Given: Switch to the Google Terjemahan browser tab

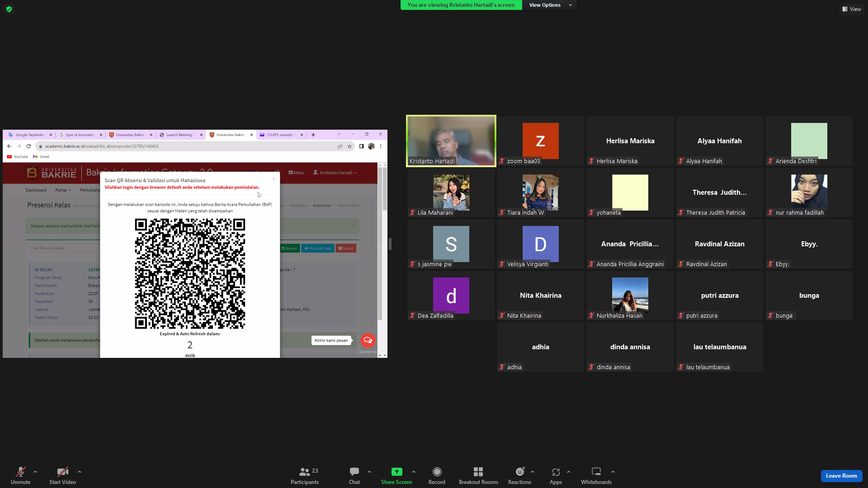Looking at the screenshot, I should 30,135.
